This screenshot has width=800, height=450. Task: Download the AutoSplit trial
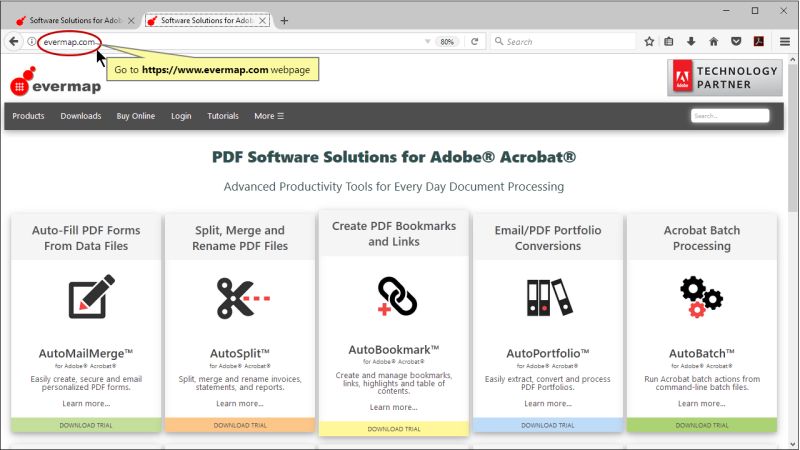(240, 425)
